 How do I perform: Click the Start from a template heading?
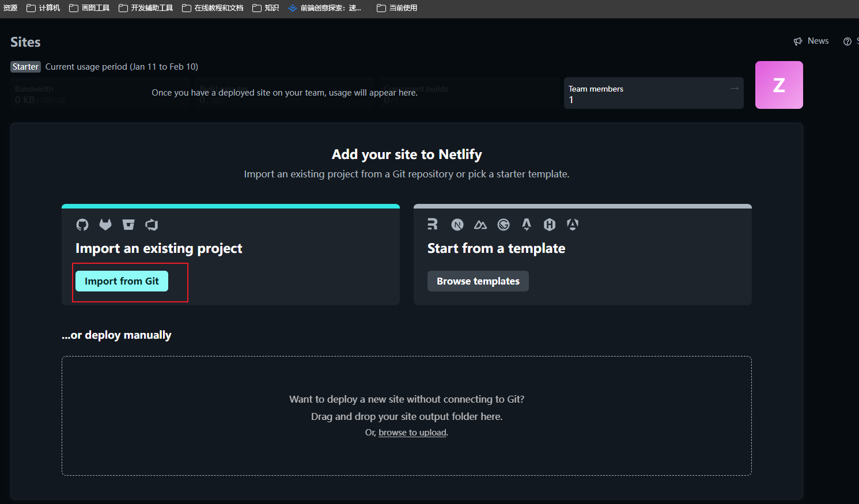tap(496, 248)
